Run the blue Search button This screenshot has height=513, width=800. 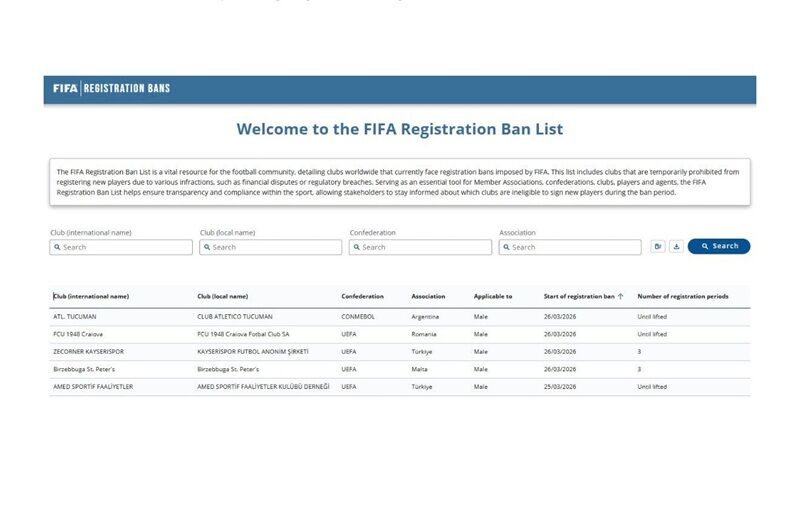(719, 246)
